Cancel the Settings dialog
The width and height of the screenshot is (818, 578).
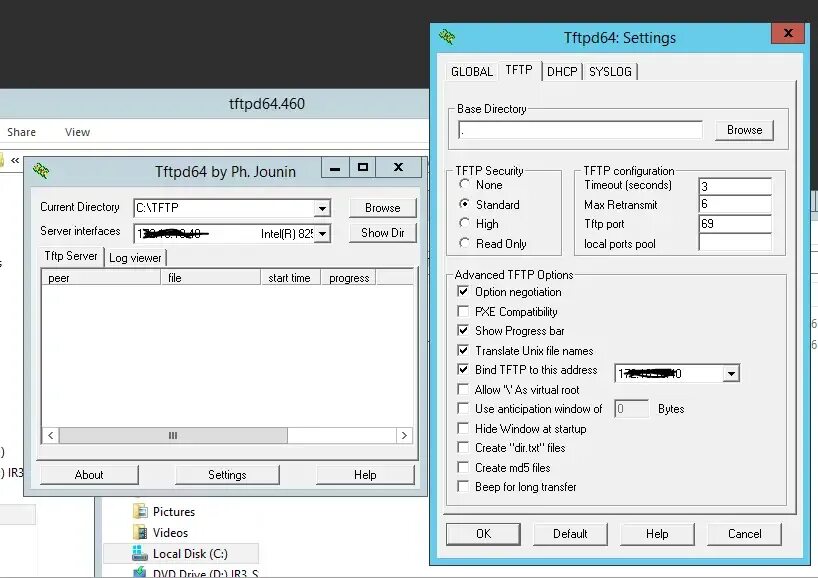coord(744,534)
